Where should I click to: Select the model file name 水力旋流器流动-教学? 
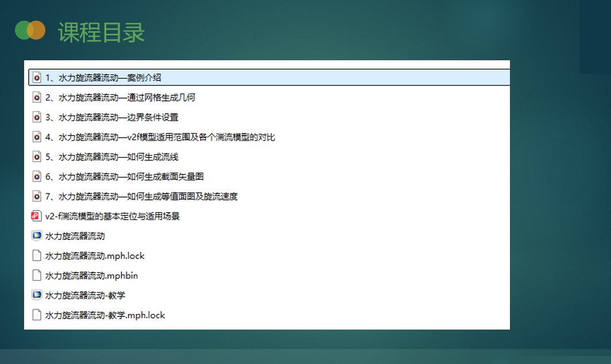coord(86,296)
